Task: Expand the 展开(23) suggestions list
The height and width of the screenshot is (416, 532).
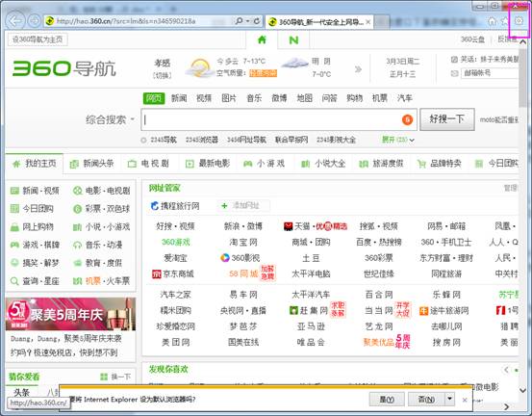Action: (398, 140)
